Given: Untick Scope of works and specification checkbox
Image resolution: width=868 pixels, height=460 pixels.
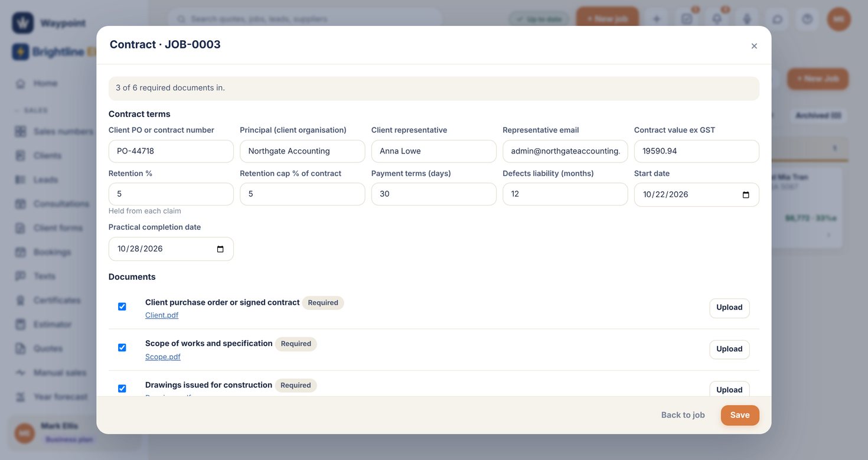Looking at the screenshot, I should tap(122, 347).
